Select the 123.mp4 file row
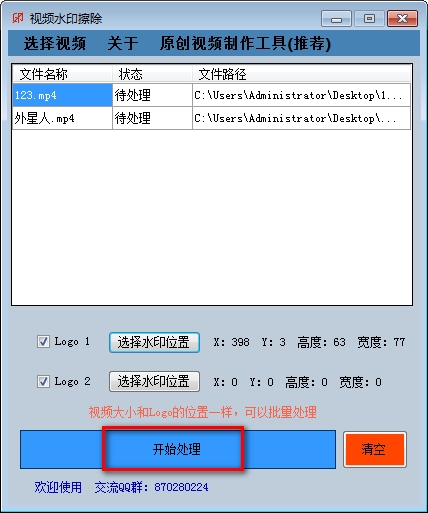Viewport: 428px width, 513px height. pyautogui.click(x=211, y=95)
